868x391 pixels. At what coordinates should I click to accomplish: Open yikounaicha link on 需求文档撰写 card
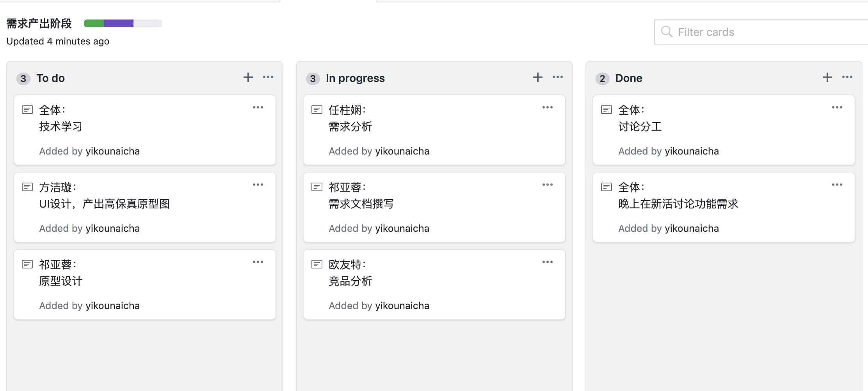click(402, 228)
